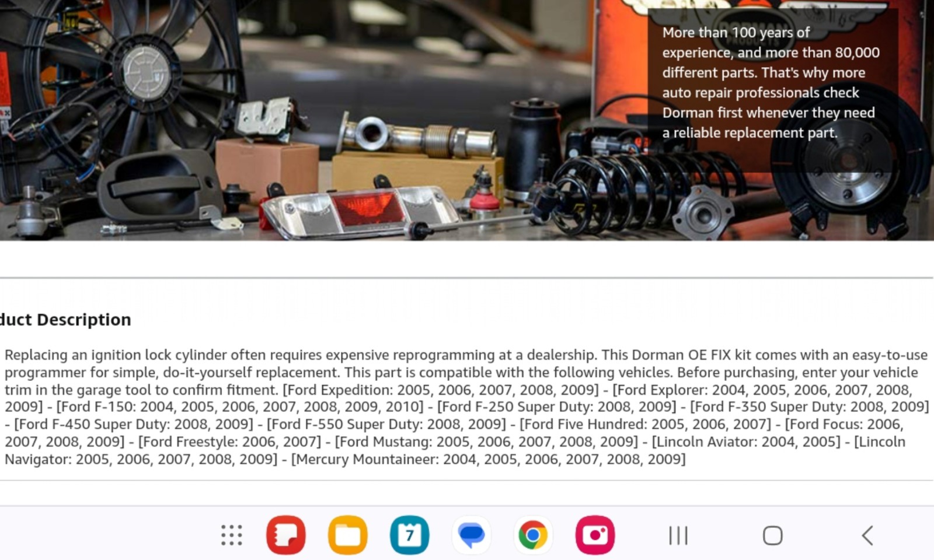Open the Chrome browser
Viewport: 934px width, 560px height.
coord(533,535)
